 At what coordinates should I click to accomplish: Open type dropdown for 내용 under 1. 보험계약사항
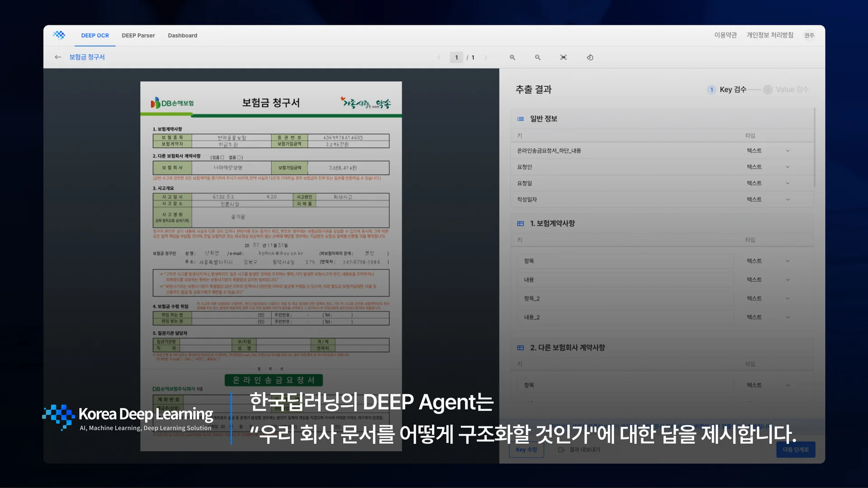point(788,280)
